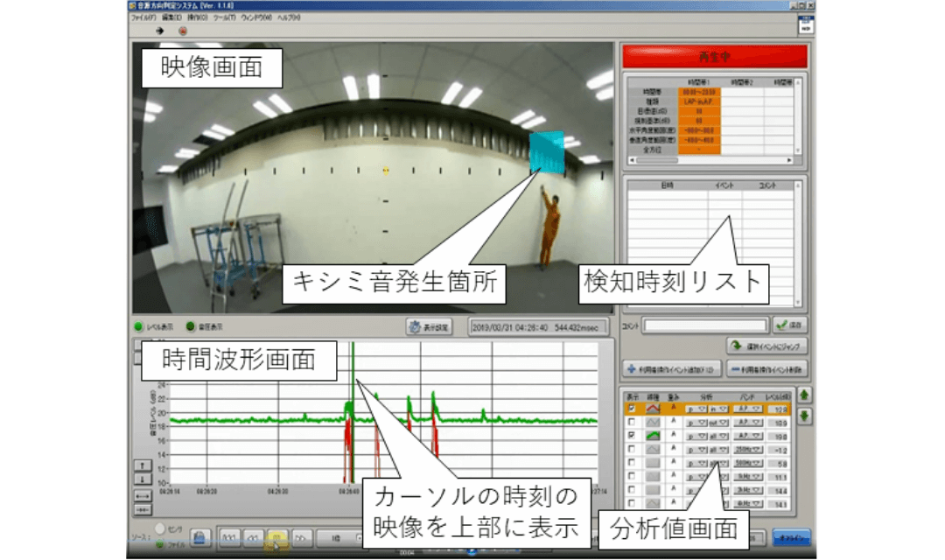The height and width of the screenshot is (560, 945).
Task: Open the 操作(O) menu
Action: pos(197,18)
